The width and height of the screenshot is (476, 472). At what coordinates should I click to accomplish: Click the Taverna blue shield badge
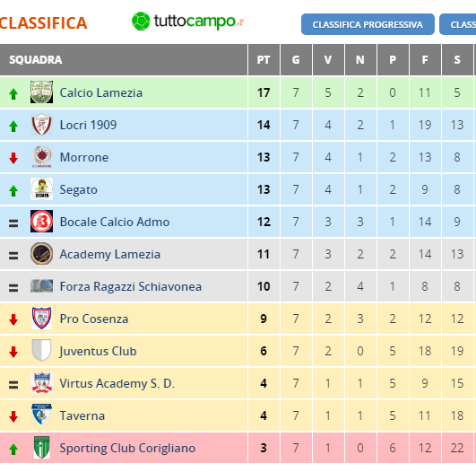click(41, 415)
